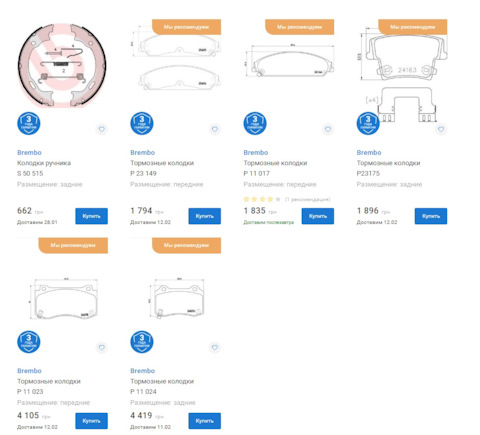
Task: Open Brembo brand link above P 11 023
Action: pos(29,371)
